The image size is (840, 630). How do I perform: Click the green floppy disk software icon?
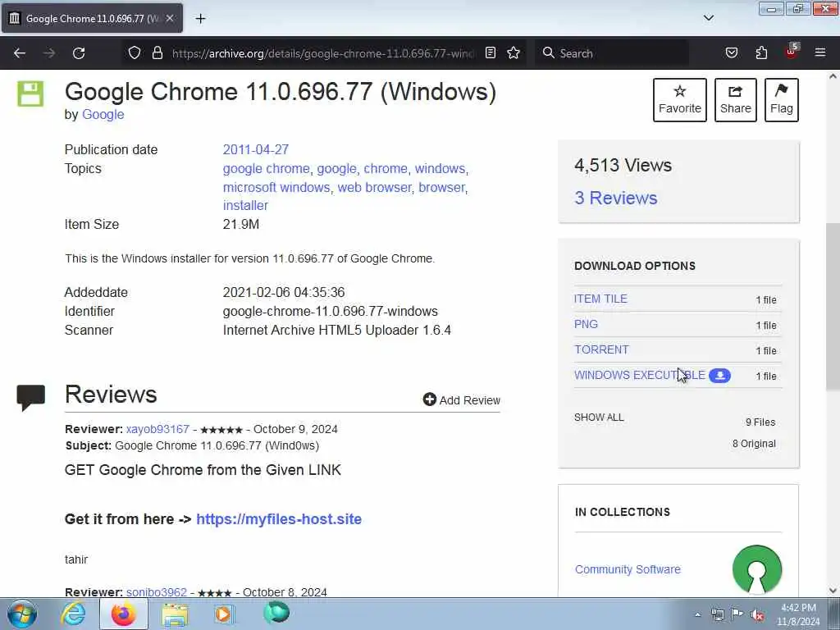point(30,94)
